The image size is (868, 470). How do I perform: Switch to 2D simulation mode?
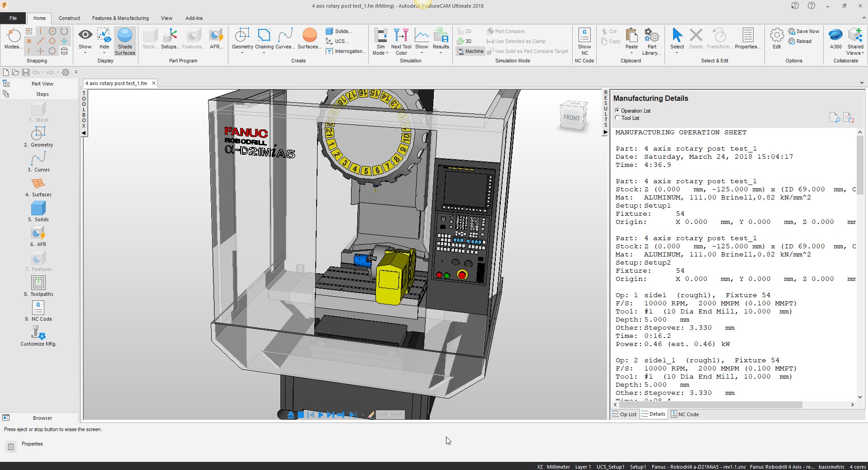pos(465,31)
